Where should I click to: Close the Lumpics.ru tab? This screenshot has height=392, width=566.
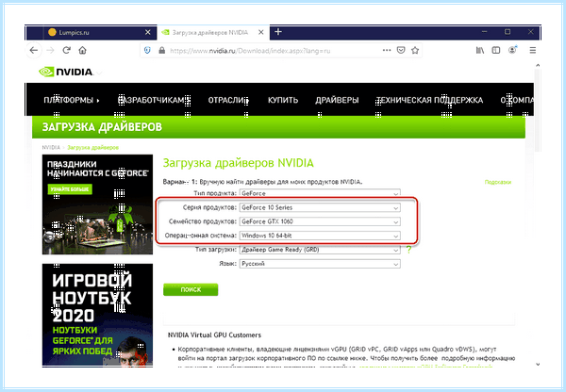148,32
